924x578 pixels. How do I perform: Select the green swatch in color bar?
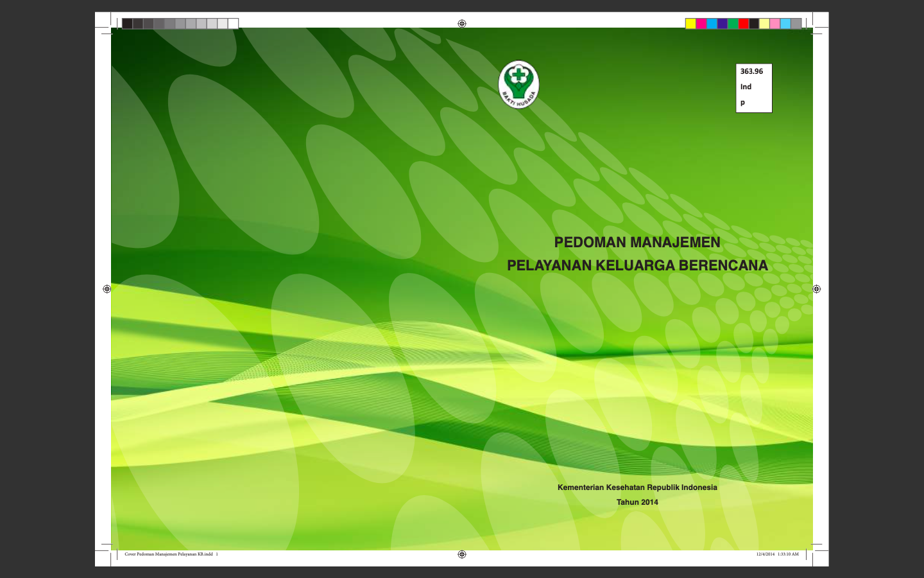pyautogui.click(x=733, y=24)
